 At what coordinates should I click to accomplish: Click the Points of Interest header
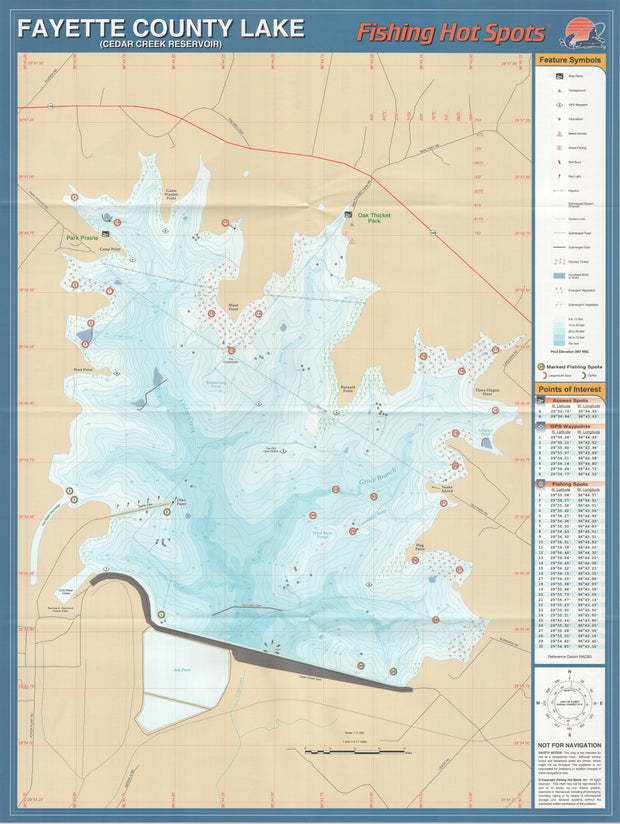click(570, 389)
